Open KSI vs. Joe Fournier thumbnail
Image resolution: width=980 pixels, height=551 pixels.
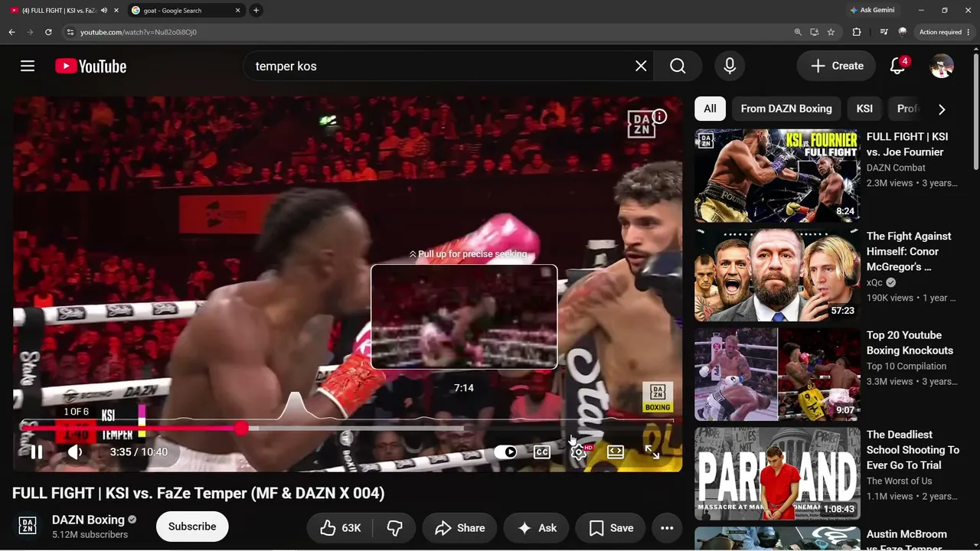point(777,175)
